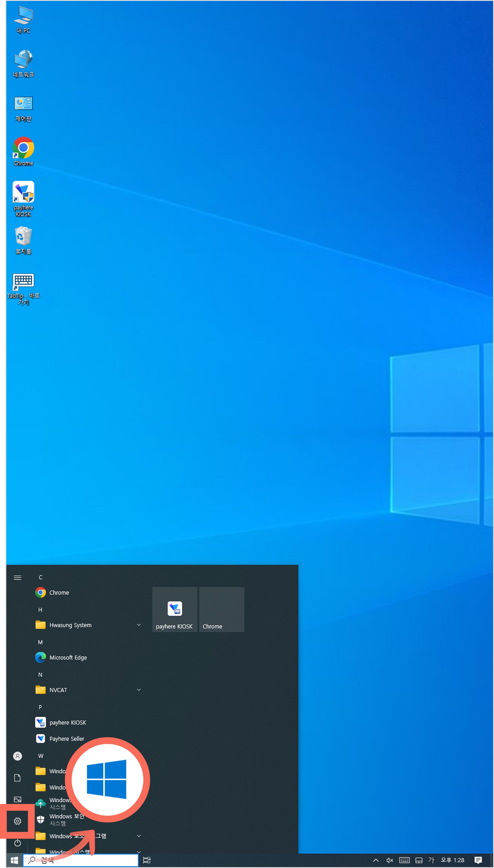
Task: Launch Chrome from the Start app list
Action: [x=88, y=592]
